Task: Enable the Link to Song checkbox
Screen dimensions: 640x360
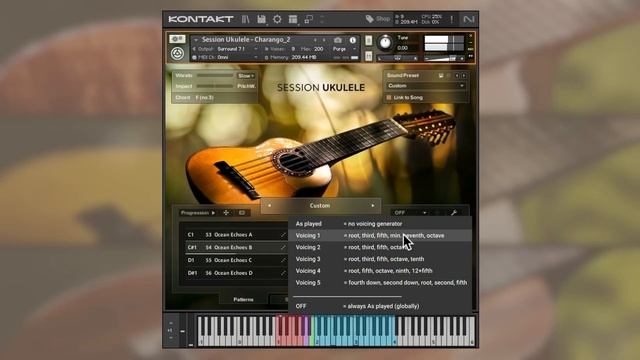Action: tap(389, 98)
